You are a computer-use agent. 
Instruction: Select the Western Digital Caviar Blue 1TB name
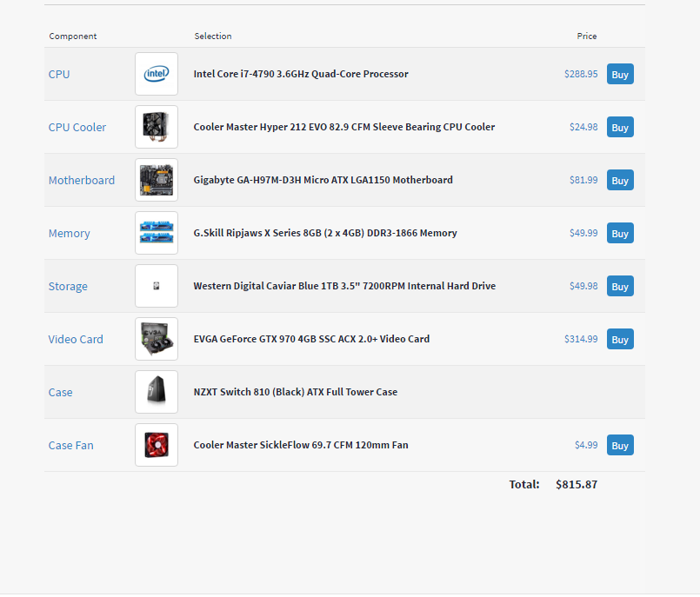344,286
